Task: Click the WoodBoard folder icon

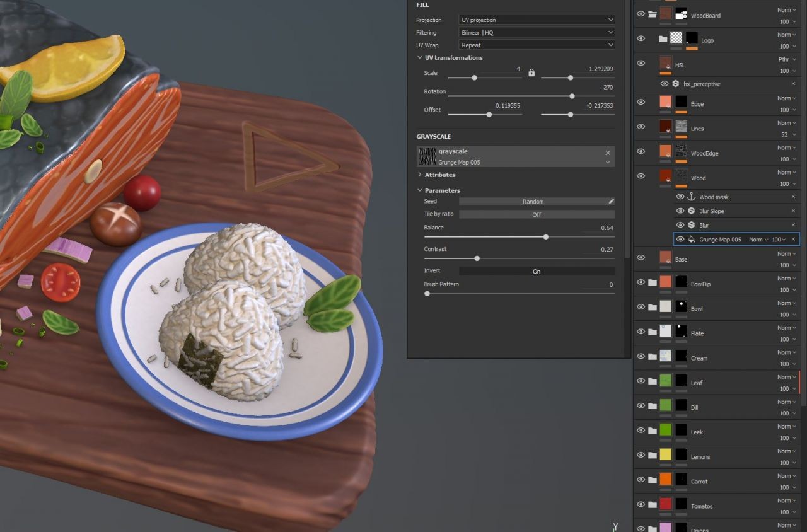Action: [653, 14]
